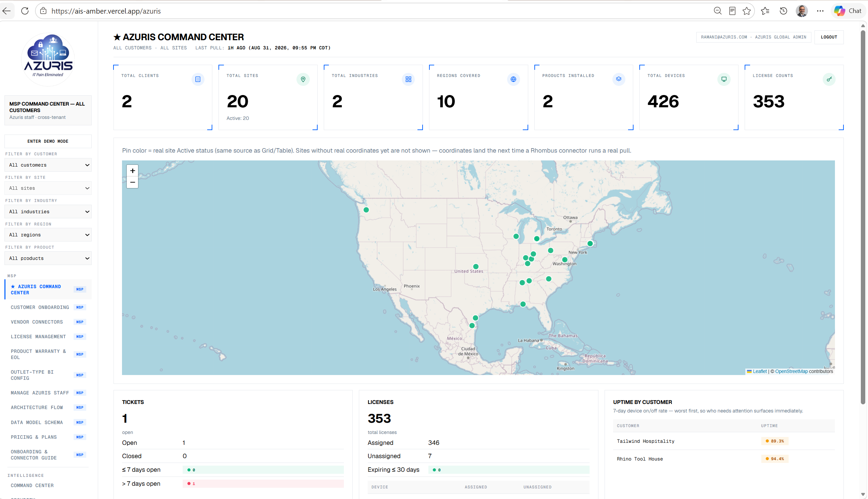Viewport: 868px width, 499px height.
Task: Open the favorites list icon
Action: coord(765,11)
